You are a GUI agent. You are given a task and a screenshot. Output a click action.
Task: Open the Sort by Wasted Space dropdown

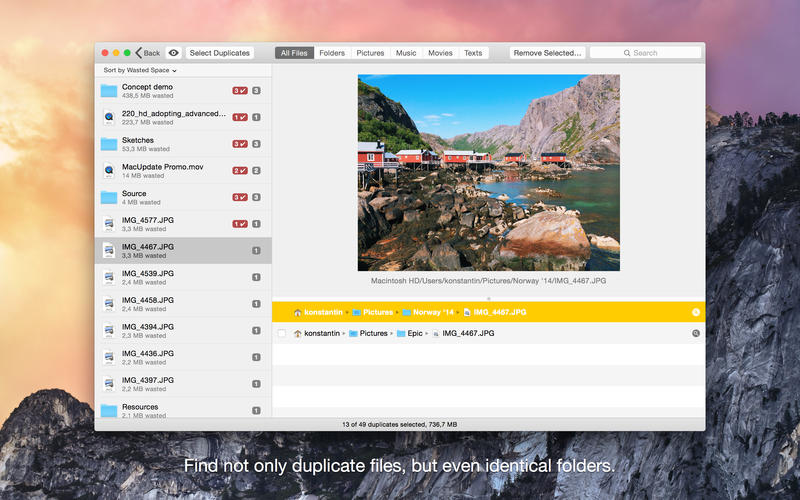pyautogui.click(x=140, y=71)
